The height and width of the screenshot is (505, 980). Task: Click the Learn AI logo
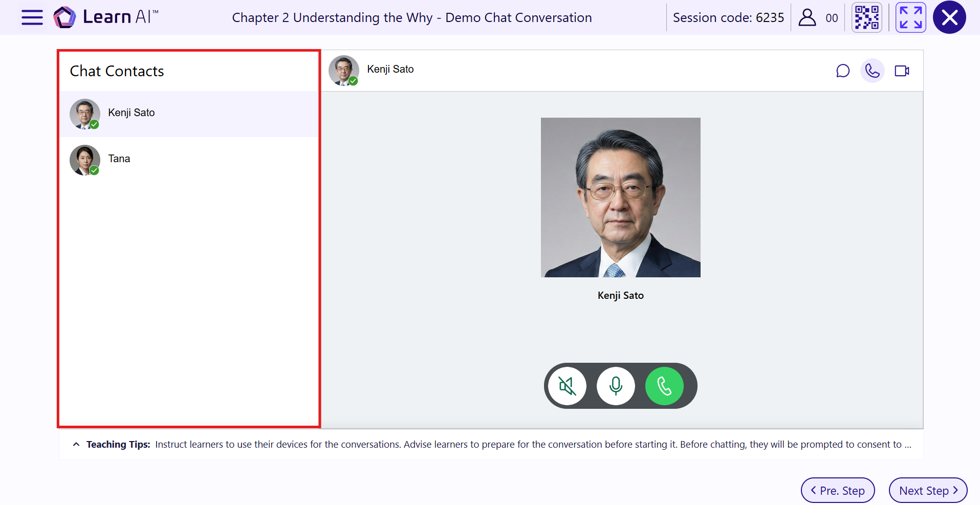click(106, 17)
